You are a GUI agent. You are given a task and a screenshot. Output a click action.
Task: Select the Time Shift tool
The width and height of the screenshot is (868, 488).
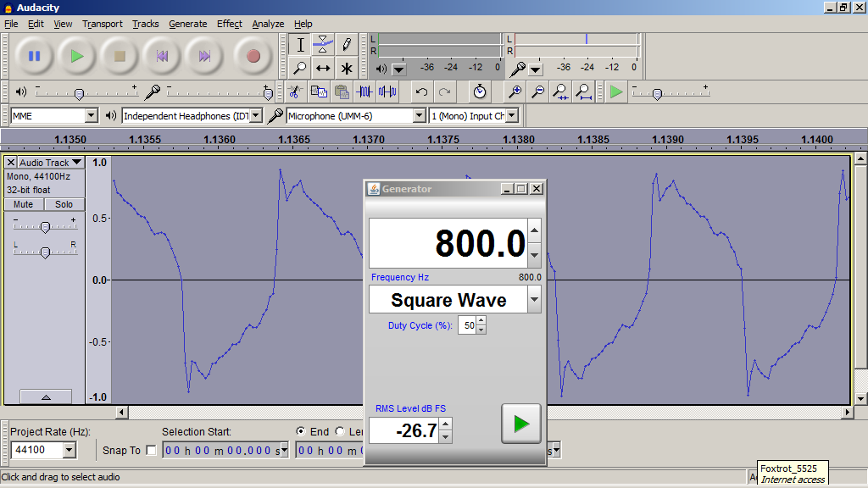coord(323,68)
